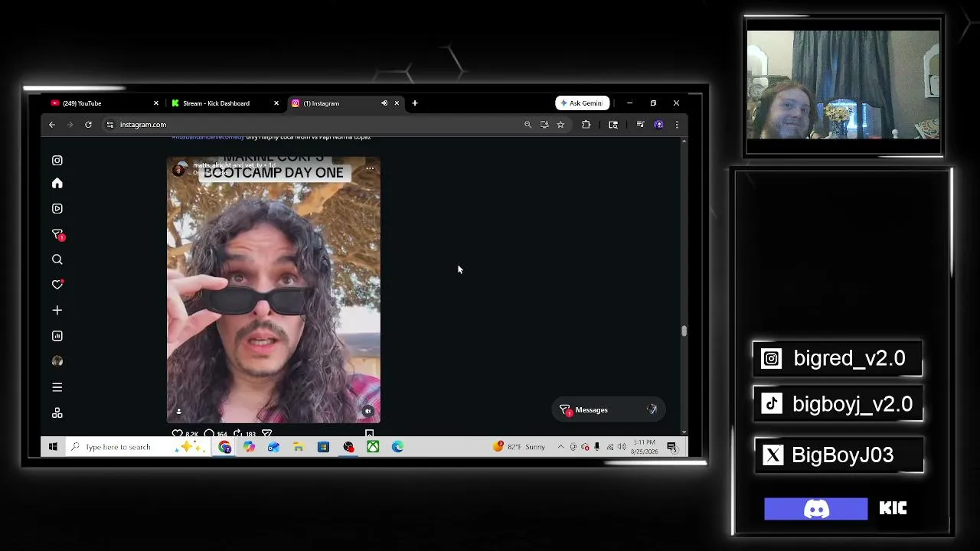Open the Windows Start menu
Viewport: 980px width, 551px height.
(53, 447)
